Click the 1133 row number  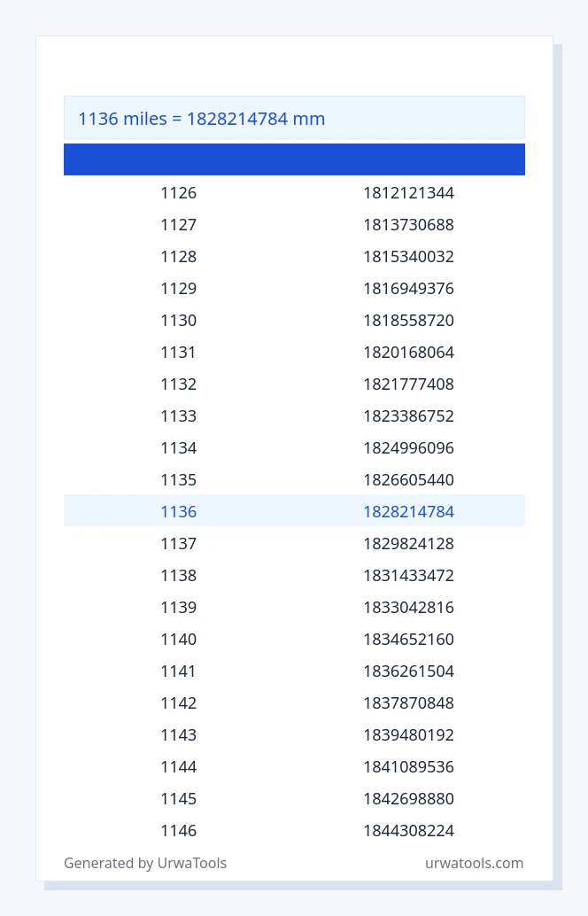179,416
